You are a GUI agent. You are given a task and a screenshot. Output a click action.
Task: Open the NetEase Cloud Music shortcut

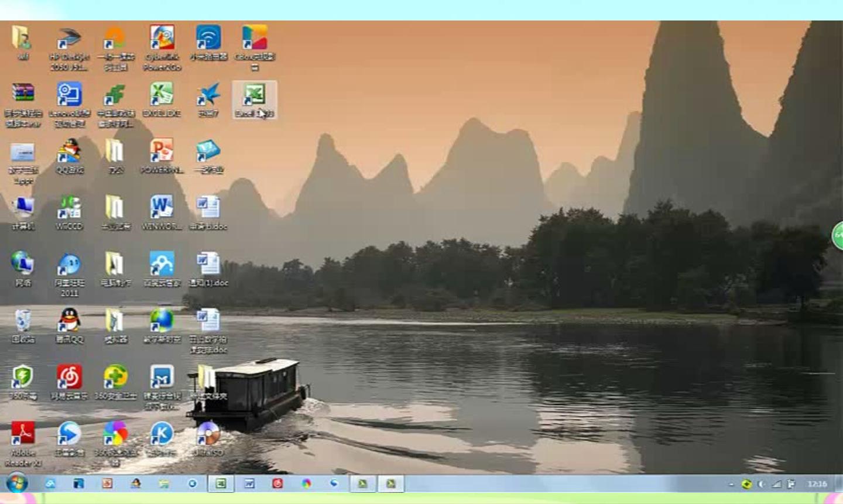click(69, 379)
